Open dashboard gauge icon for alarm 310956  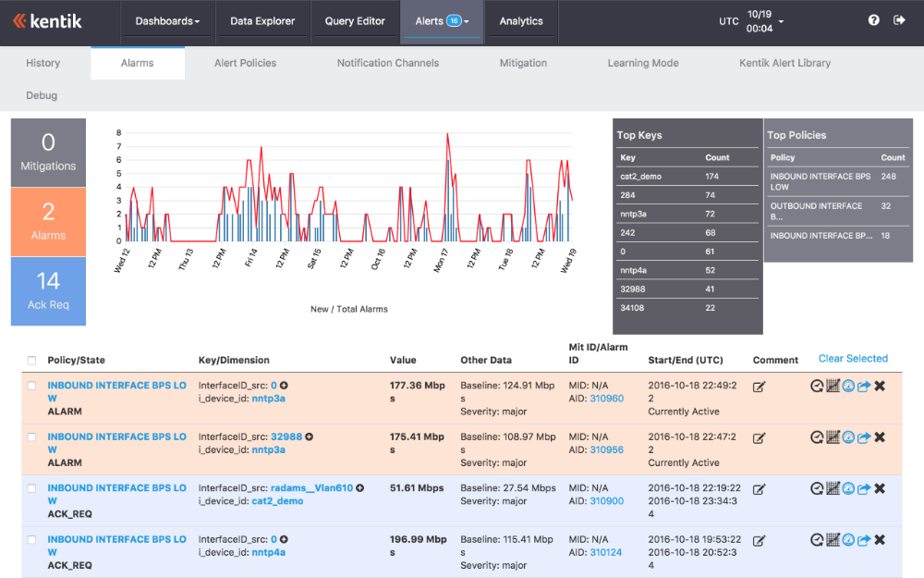[848, 437]
